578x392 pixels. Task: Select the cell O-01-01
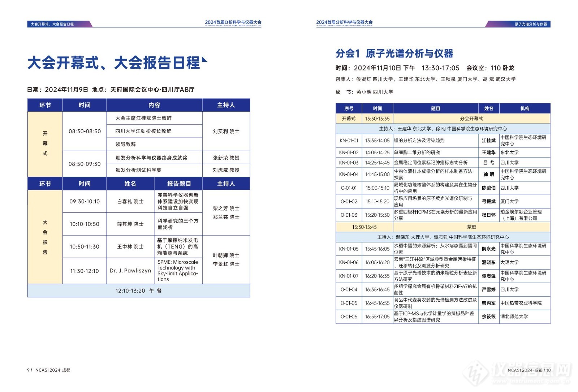349,188
